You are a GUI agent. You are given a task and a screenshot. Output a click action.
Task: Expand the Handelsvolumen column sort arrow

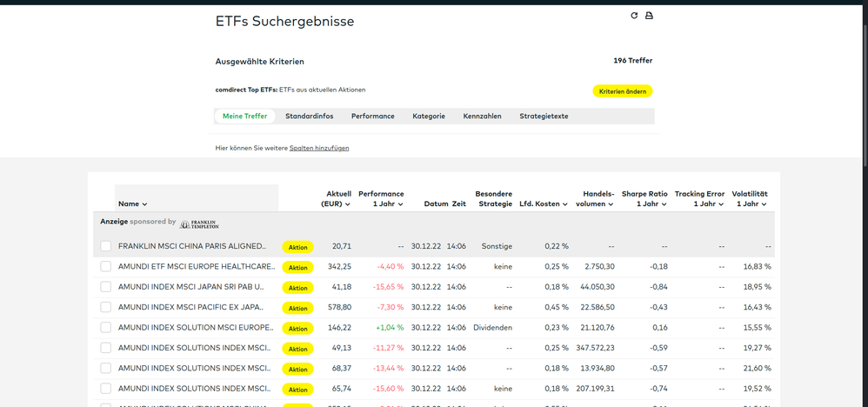click(x=611, y=204)
